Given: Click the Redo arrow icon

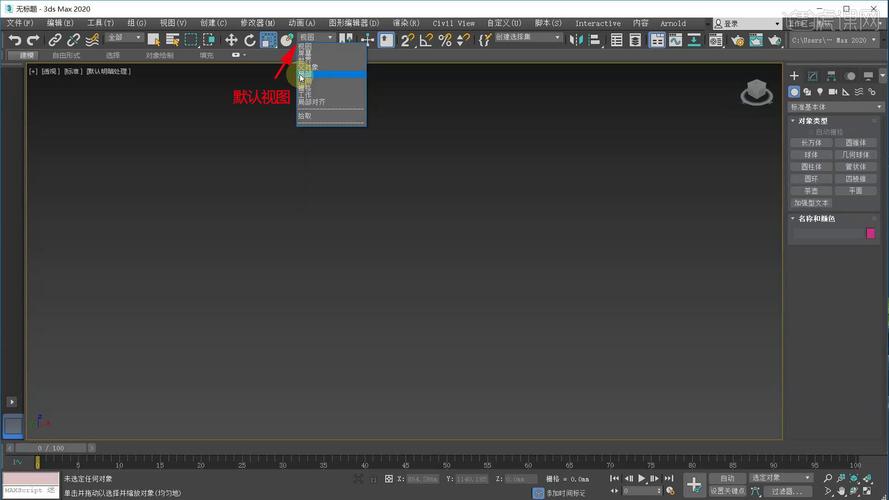Looking at the screenshot, I should pos(33,40).
